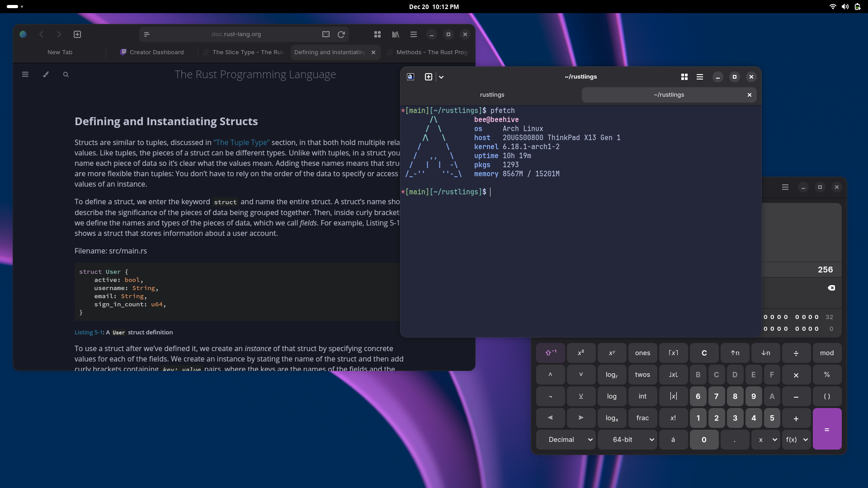Select the rustlings terminal tab
Viewport: 868px width, 488px height.
[x=492, y=95]
